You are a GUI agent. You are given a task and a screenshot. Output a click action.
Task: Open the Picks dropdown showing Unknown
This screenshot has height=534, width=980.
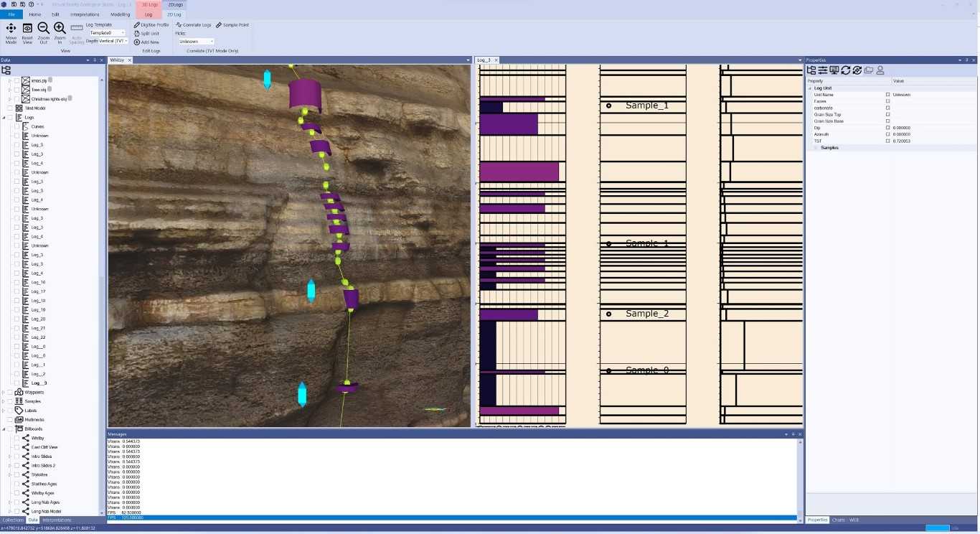coord(194,41)
